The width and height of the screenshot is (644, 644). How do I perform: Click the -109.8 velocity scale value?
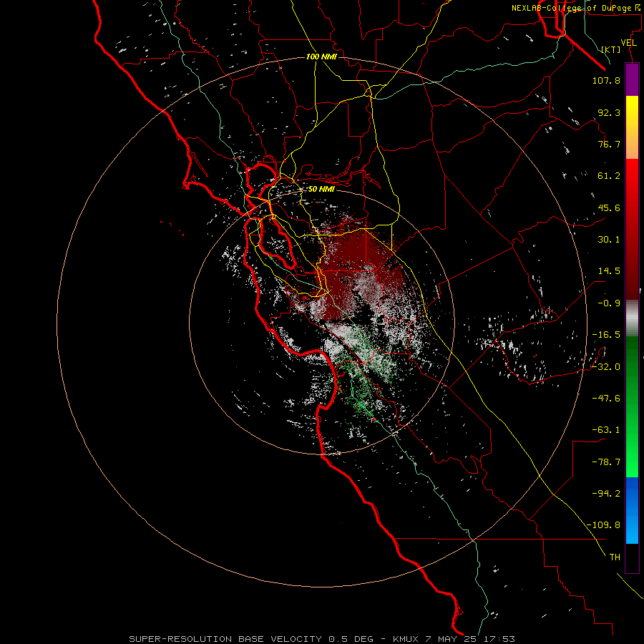click(x=603, y=525)
